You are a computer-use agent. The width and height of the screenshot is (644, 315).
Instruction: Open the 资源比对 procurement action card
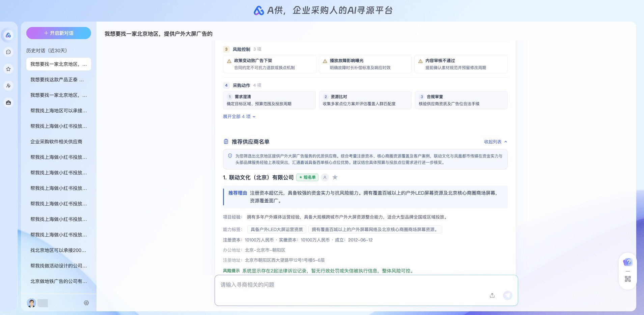[x=365, y=100]
